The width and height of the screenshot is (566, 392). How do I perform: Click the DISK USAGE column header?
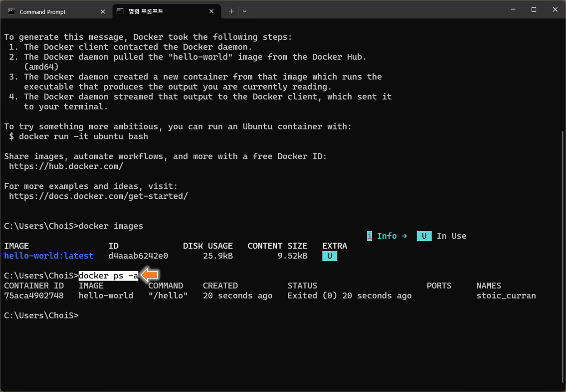click(208, 246)
